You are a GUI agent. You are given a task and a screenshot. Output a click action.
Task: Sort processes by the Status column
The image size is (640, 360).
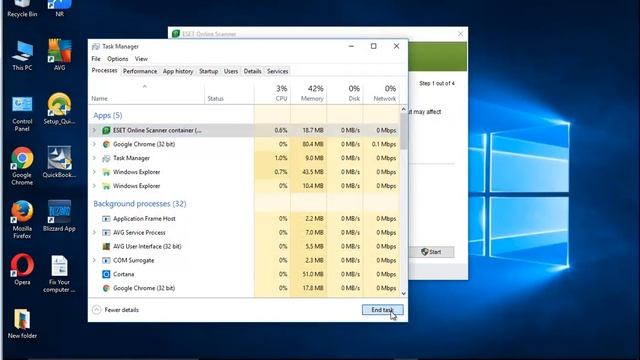(x=229, y=93)
